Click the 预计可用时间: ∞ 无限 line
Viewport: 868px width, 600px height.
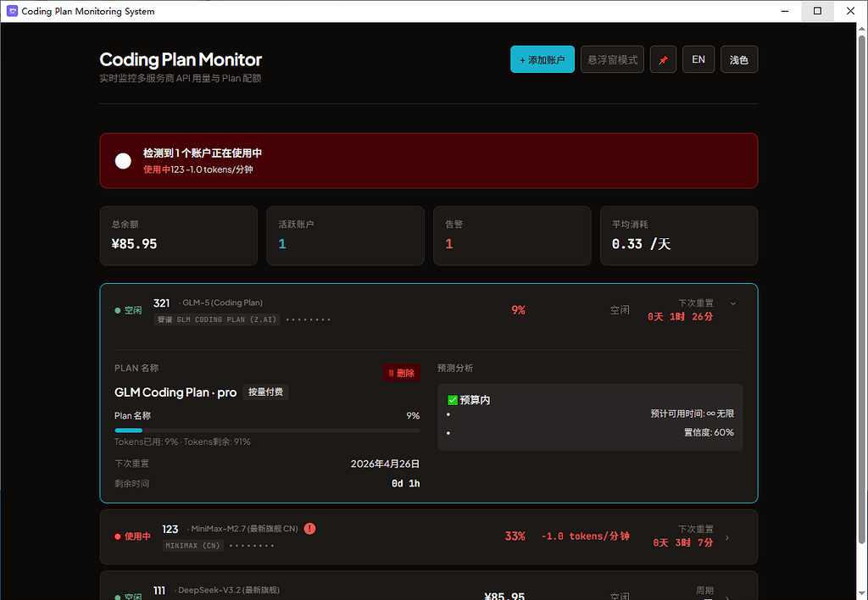tap(692, 414)
